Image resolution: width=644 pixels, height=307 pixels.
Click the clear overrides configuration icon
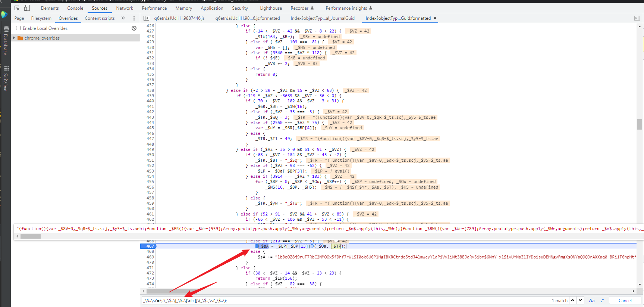point(134,28)
